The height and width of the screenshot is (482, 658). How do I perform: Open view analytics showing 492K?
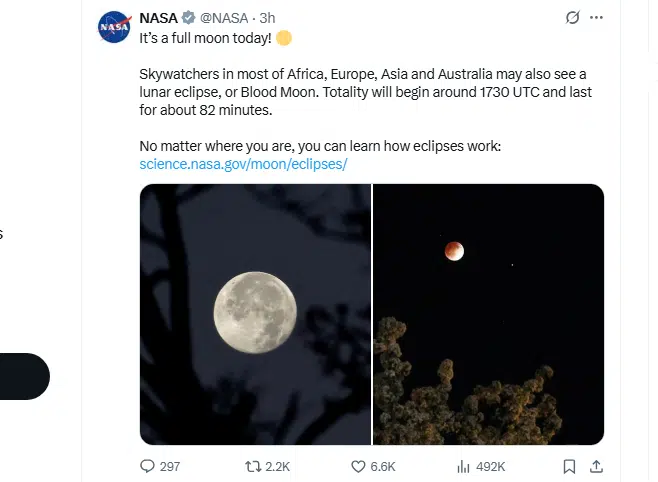[x=464, y=466]
